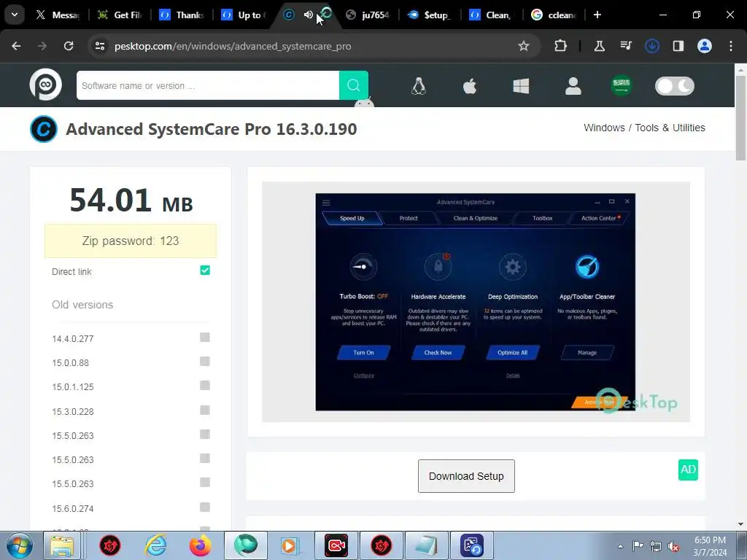Viewport: 747px width, 560px height.
Task: View site information icon in address bar
Action: [100, 46]
